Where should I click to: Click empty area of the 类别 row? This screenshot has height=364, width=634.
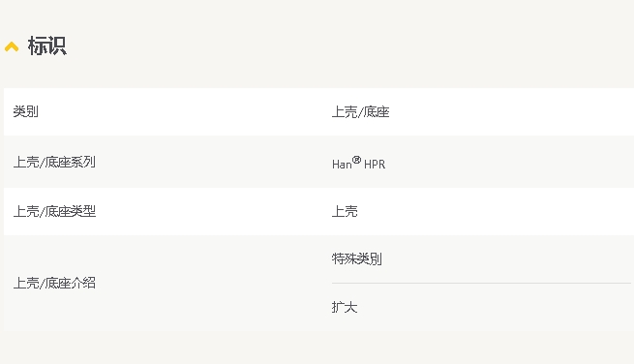[x=509, y=111]
